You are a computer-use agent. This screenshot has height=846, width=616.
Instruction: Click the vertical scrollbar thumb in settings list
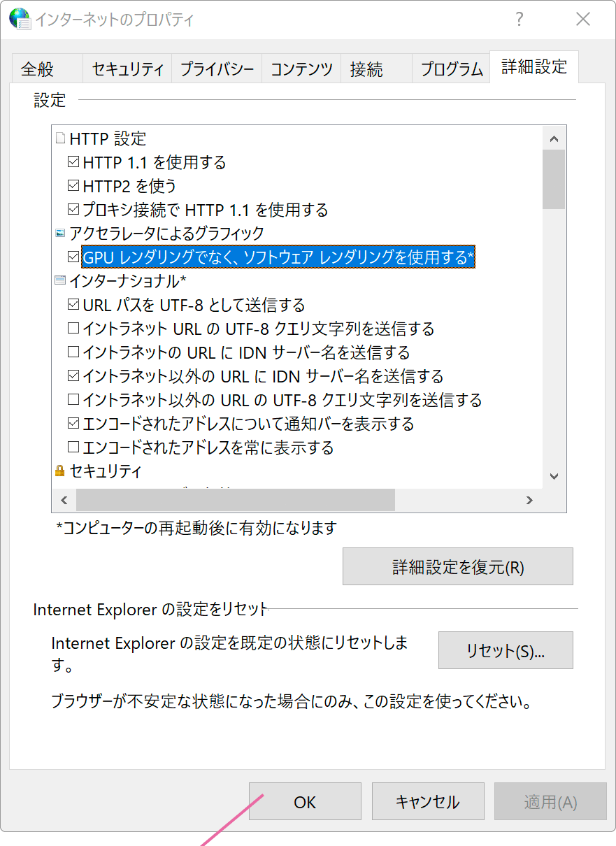coord(554,179)
